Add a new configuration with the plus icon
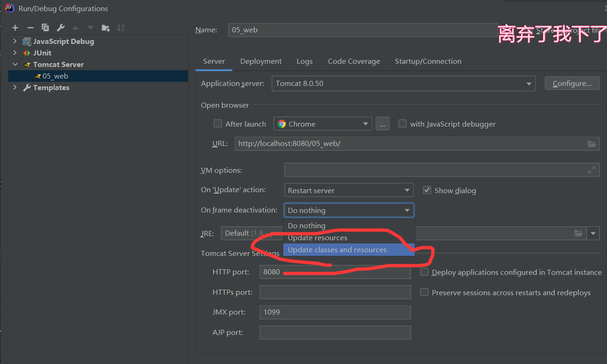The image size is (607, 364). [x=15, y=28]
